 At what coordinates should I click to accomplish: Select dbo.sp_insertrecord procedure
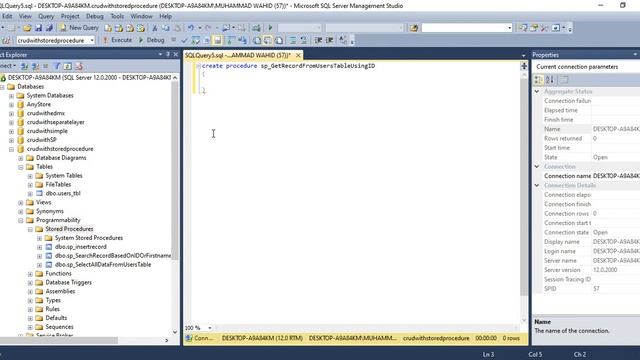81,247
